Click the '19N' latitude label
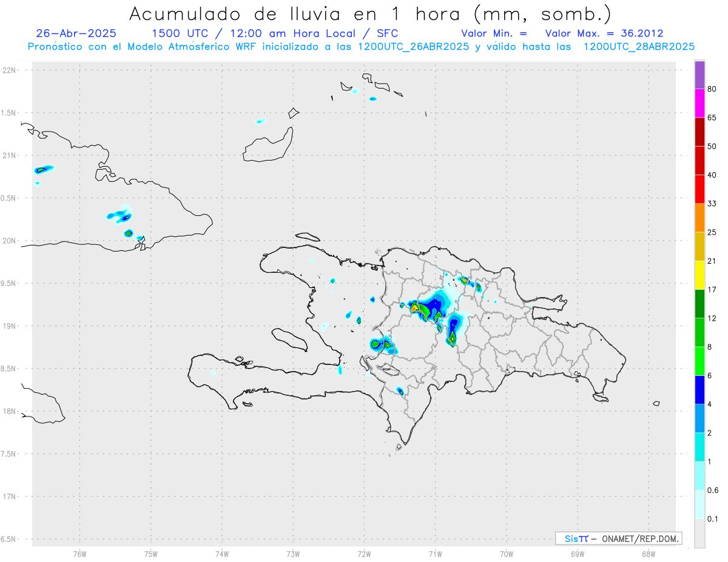728x562 pixels. tap(8, 326)
